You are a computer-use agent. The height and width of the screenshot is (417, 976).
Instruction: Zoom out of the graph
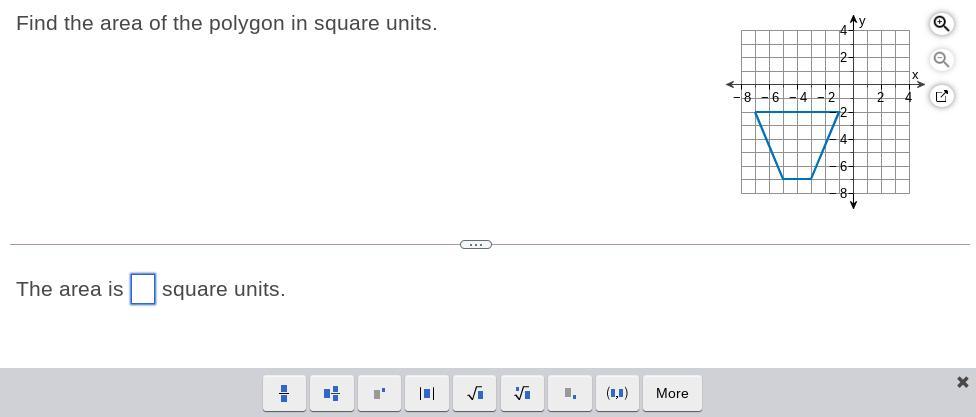click(941, 60)
